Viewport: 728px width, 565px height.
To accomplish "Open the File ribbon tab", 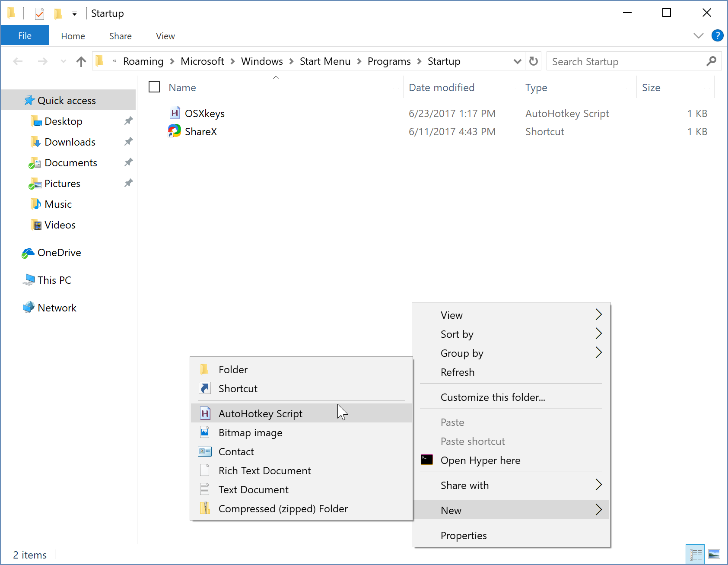I will [25, 35].
